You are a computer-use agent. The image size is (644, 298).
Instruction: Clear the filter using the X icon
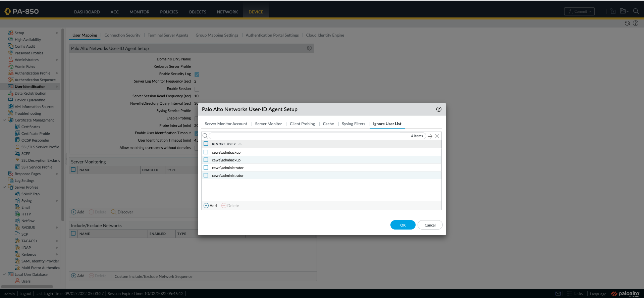[437, 136]
